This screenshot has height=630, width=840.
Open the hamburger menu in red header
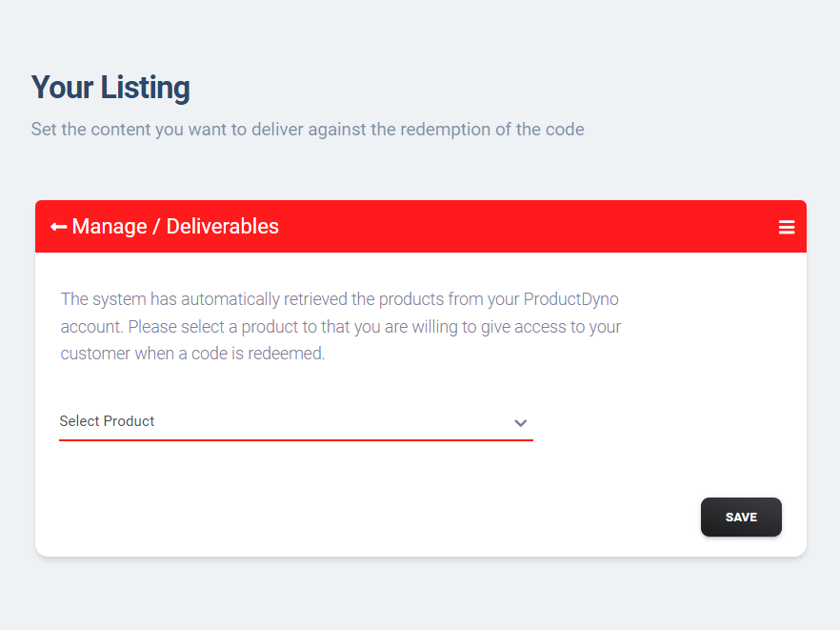(x=787, y=228)
